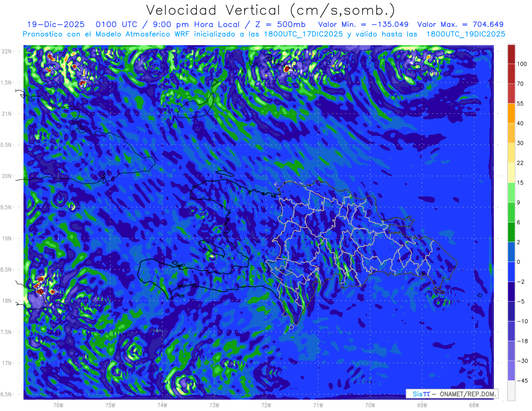Click the "68W" longitude label
532x411 pixels.
click(474, 405)
